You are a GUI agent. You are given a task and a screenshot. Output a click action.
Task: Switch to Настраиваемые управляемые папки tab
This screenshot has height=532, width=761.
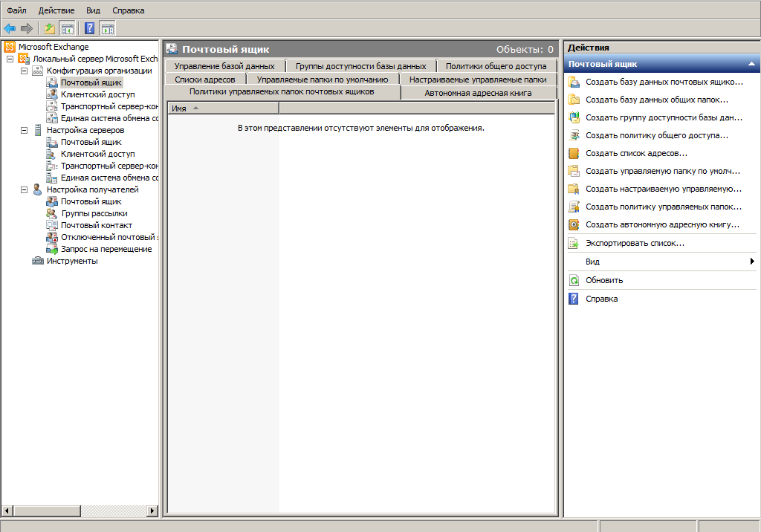pyautogui.click(x=478, y=80)
